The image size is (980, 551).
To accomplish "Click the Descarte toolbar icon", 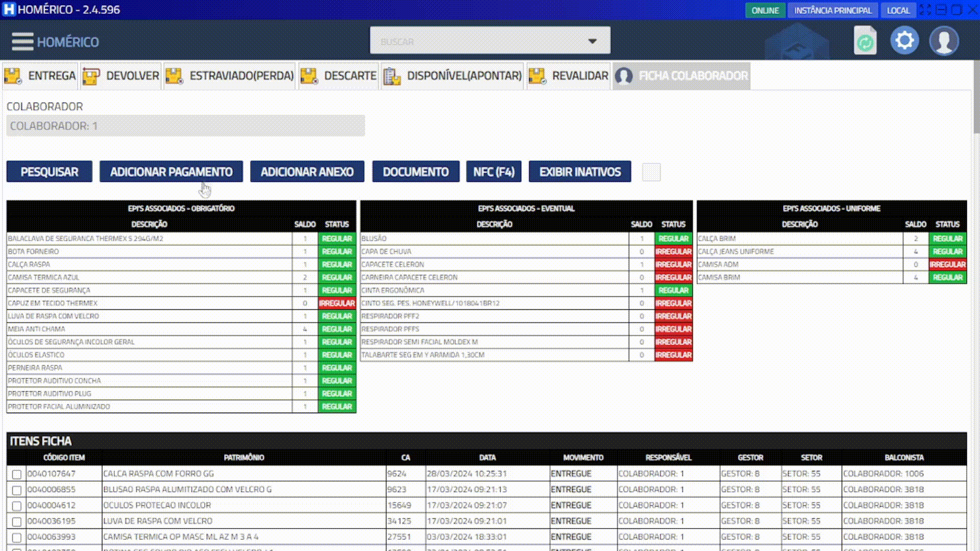I will (x=309, y=76).
